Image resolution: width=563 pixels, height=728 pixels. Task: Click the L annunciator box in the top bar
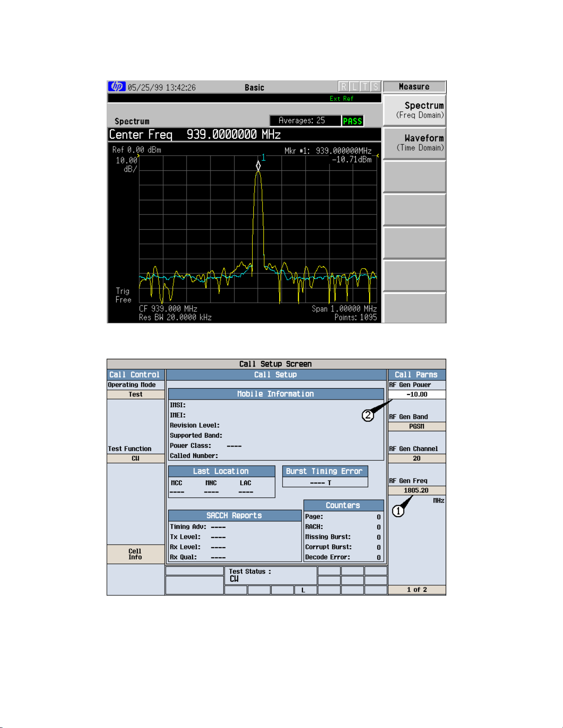pos(354,86)
